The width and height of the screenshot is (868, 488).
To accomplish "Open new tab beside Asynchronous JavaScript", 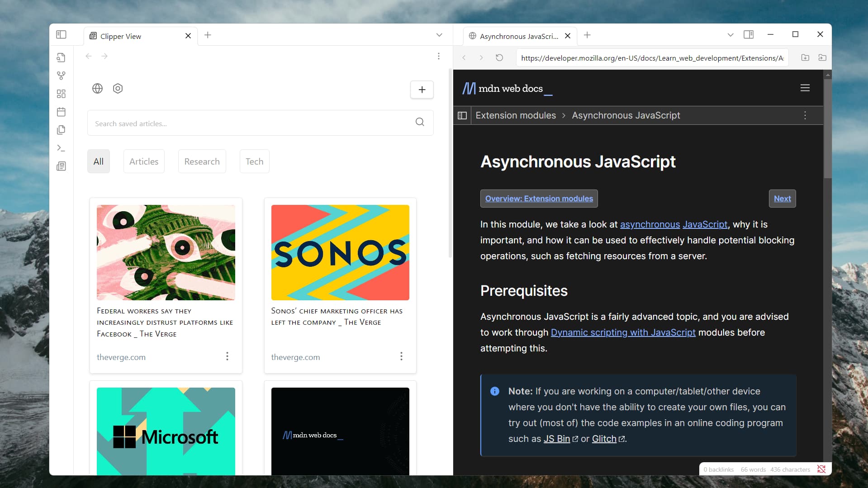I will (587, 35).
